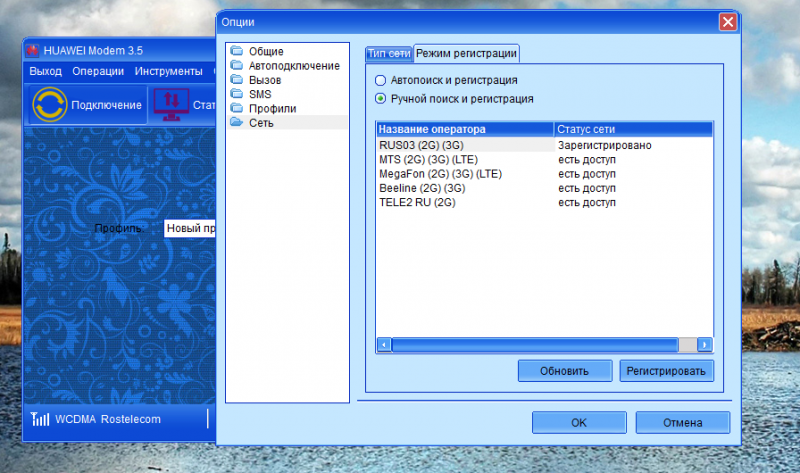Open the Профиль dropdown field
Screen dimensions: 800x473
point(190,229)
